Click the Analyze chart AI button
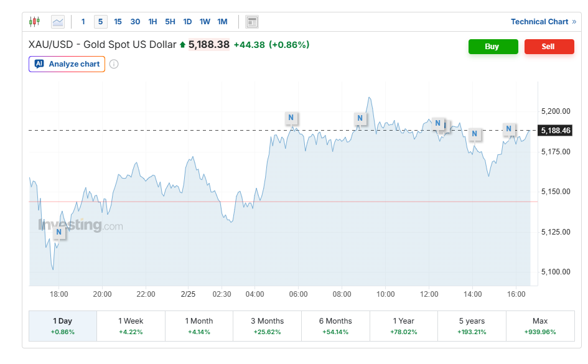This screenshot has width=588, height=364. pos(67,64)
